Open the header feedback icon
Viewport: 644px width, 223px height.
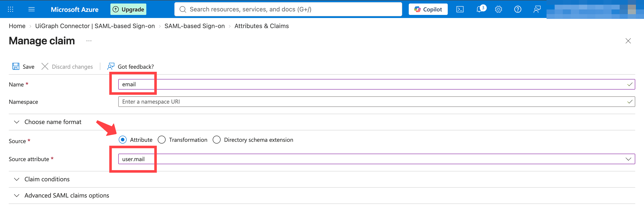537,9
